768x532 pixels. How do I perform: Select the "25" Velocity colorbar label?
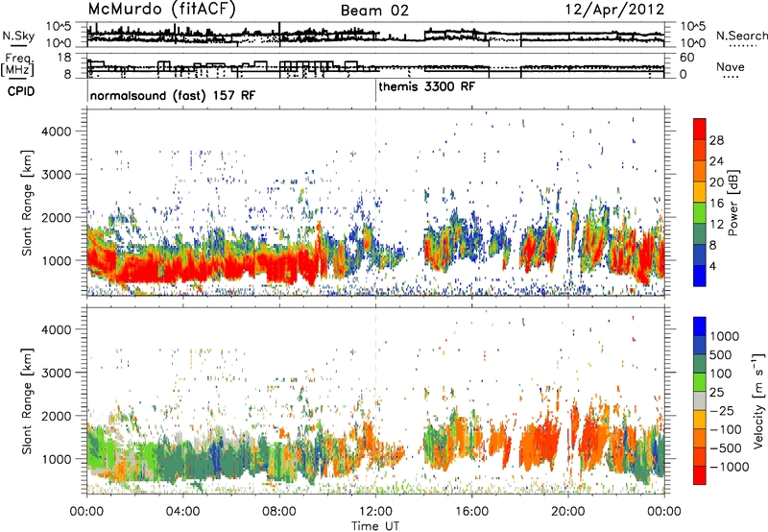[x=716, y=392]
